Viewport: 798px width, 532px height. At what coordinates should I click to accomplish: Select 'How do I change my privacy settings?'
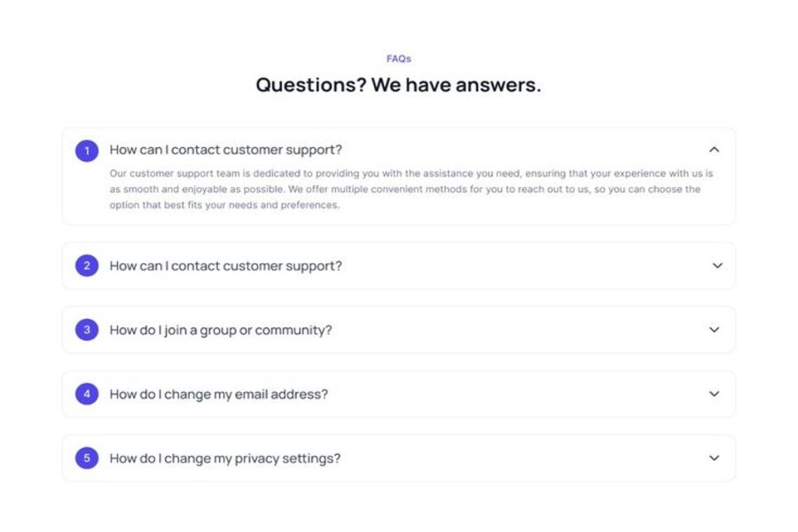(224, 458)
